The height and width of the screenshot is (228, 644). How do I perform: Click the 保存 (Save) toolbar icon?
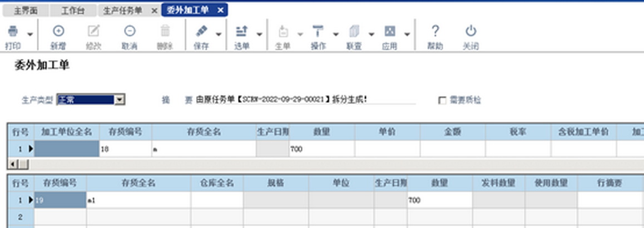pyautogui.click(x=201, y=32)
